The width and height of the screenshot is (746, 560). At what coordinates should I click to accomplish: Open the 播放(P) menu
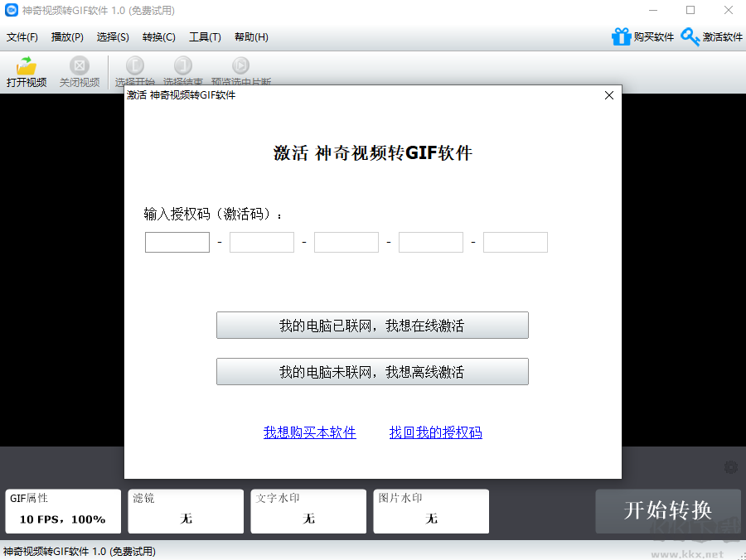(x=67, y=37)
